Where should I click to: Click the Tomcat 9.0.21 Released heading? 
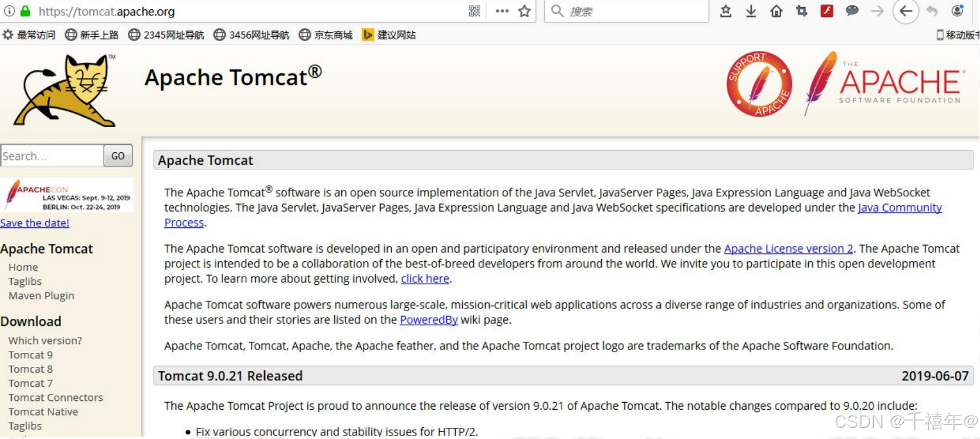coord(230,376)
